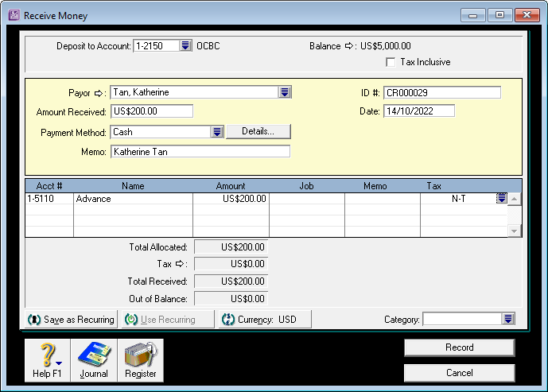Click the Currency USD button
The width and height of the screenshot is (548, 392).
pos(266,320)
